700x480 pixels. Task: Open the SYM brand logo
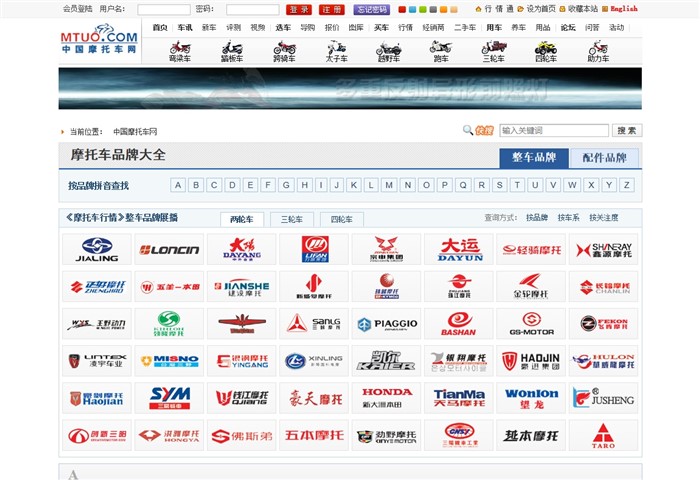coord(169,398)
